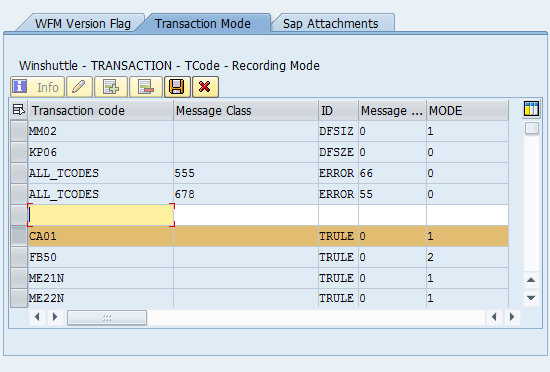This screenshot has height=372, width=550.
Task: Select the MM02 row using its row selector
Action: click(19, 131)
